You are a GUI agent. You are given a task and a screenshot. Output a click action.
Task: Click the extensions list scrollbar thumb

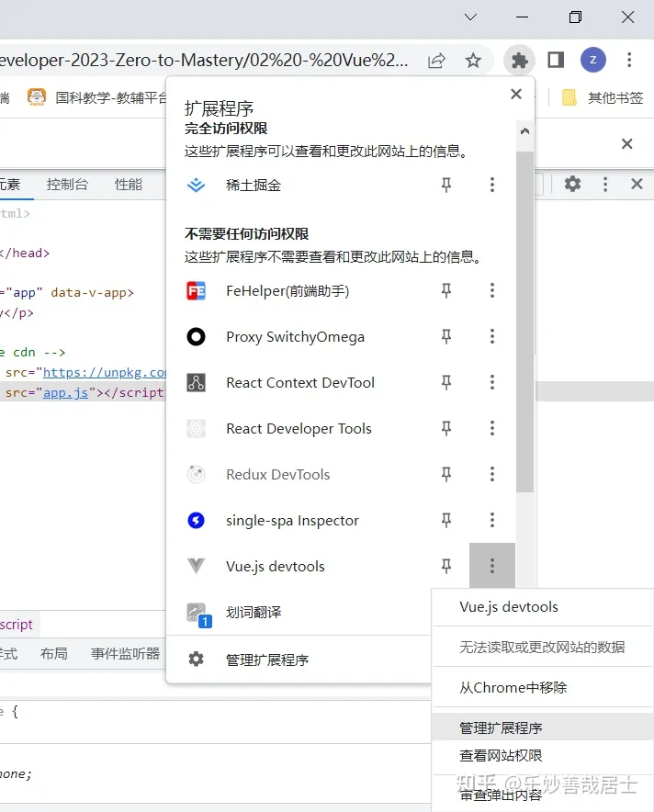point(525,321)
